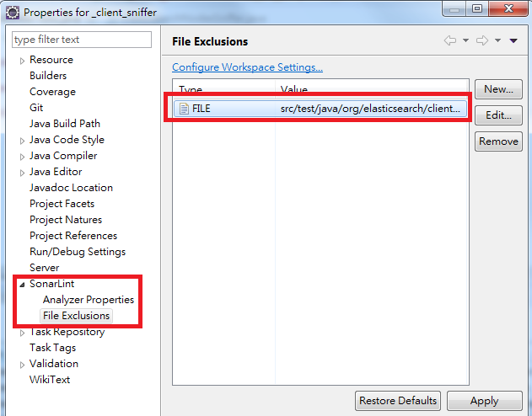Open back navigation history dropdown
The image size is (532, 416).
point(466,40)
